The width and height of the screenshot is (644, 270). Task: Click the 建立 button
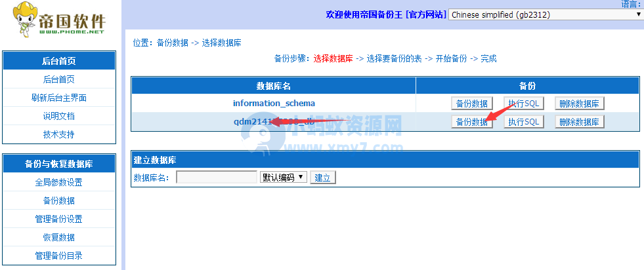[x=323, y=178]
